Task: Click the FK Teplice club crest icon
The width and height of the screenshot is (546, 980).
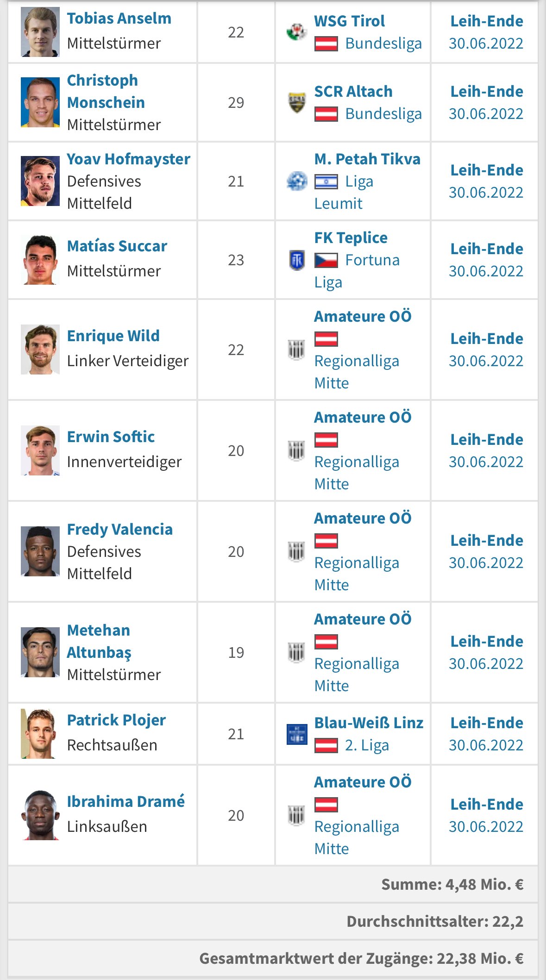Action: tap(296, 260)
